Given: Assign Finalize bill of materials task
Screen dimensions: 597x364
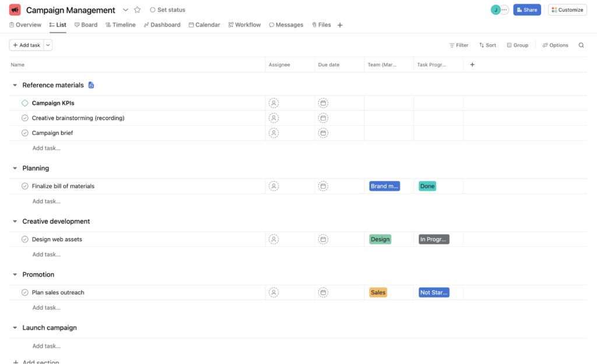Looking at the screenshot, I should pyautogui.click(x=273, y=186).
